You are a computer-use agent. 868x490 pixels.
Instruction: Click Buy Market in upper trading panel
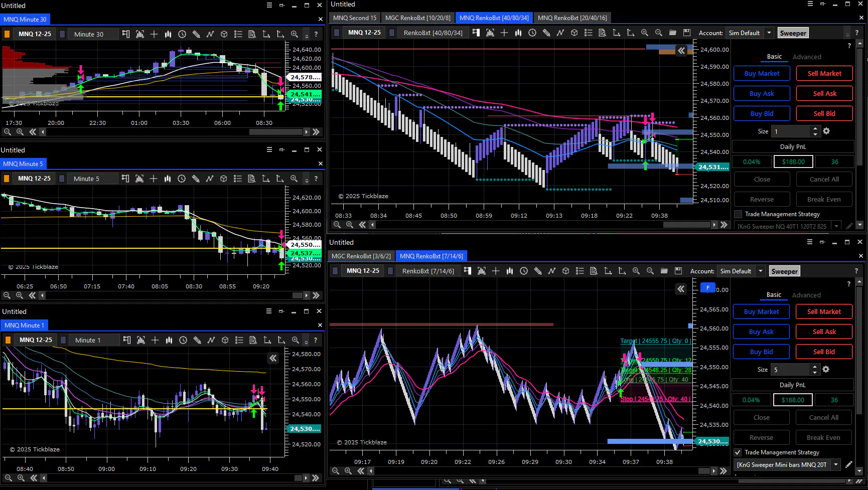point(762,73)
